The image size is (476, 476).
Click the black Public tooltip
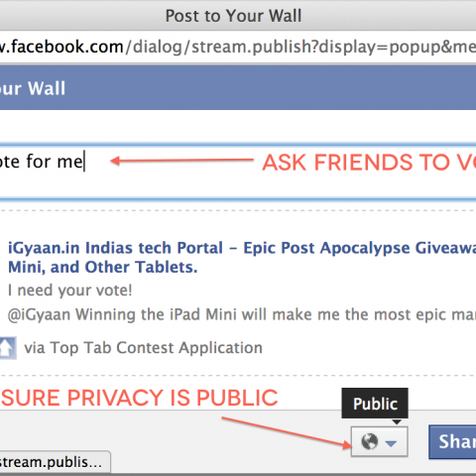click(x=375, y=404)
